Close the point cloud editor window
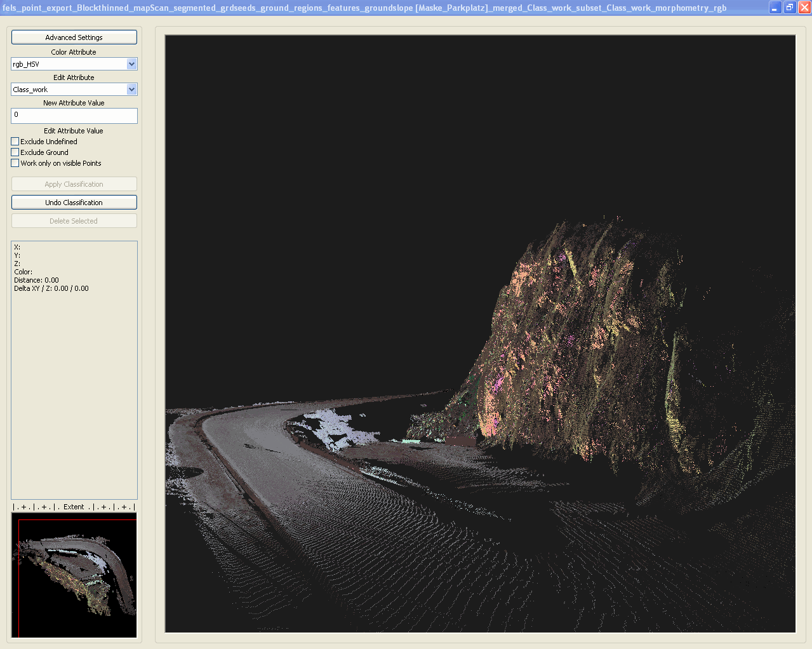This screenshot has width=812, height=649. 804,8
